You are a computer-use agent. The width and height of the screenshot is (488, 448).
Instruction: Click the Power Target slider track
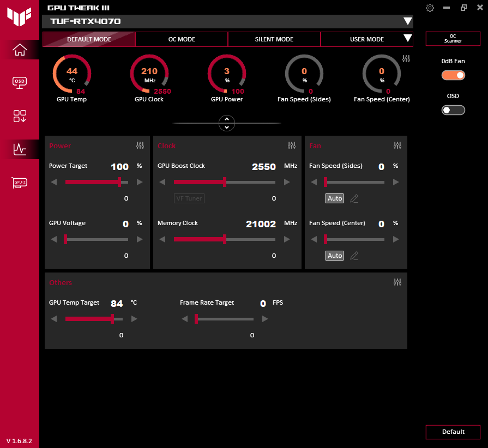pos(97,182)
